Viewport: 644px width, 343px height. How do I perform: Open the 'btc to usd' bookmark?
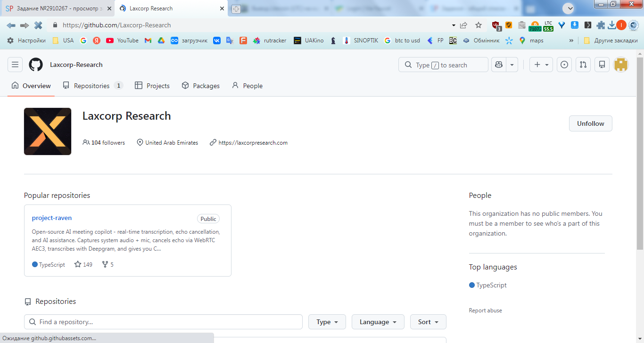point(402,41)
